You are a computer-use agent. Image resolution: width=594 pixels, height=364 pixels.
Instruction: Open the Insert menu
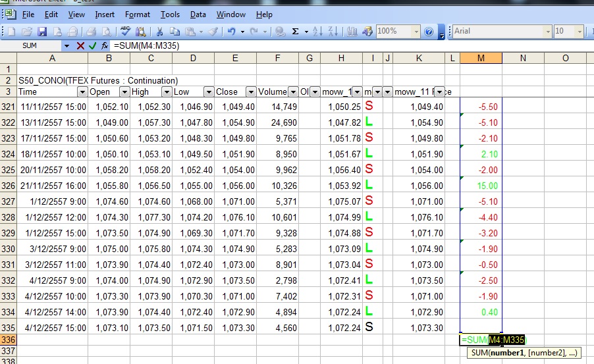tap(105, 14)
